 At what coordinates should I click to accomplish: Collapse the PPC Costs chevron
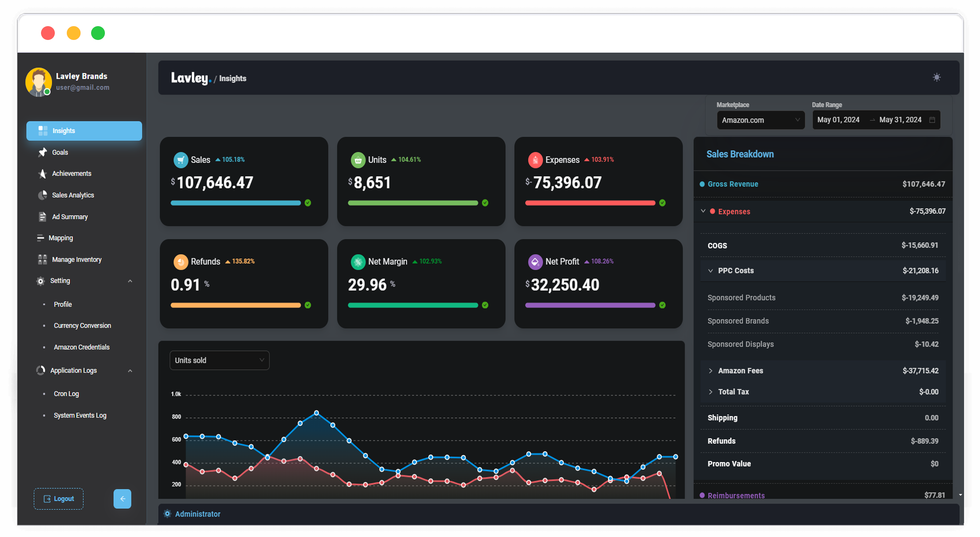pos(710,271)
